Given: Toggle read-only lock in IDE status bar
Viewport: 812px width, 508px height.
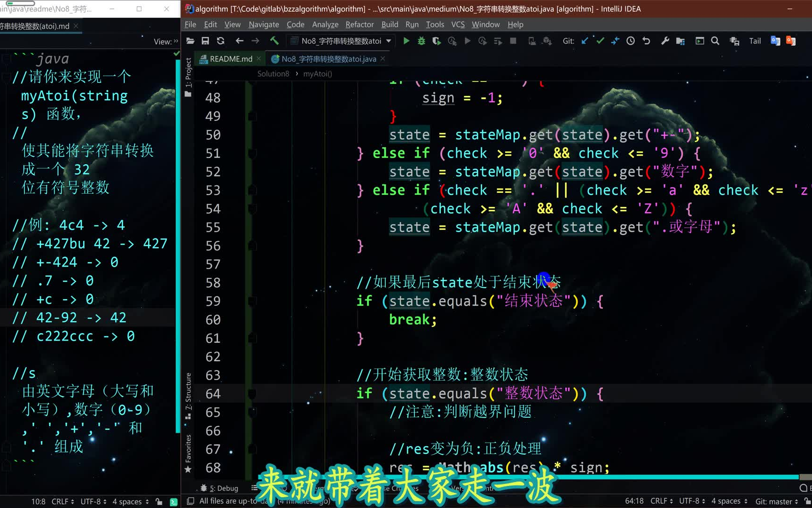Looking at the screenshot, I should coord(807,501).
